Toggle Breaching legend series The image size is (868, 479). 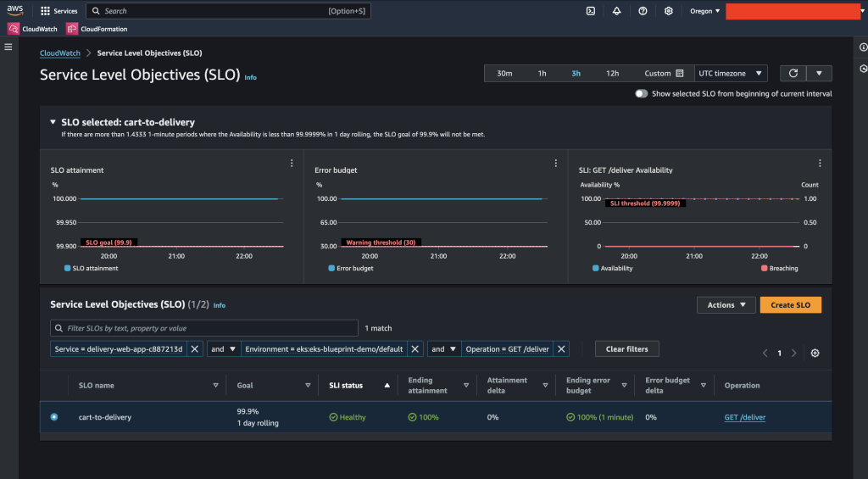[x=780, y=268]
